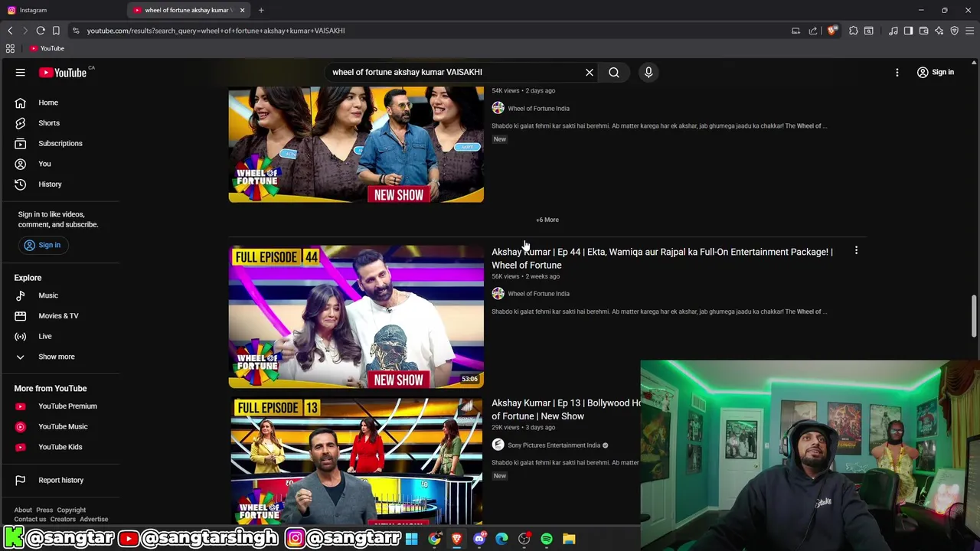Viewport: 980px width, 551px height.
Task: Go to Subscriptions in sidebar
Action: click(61, 143)
